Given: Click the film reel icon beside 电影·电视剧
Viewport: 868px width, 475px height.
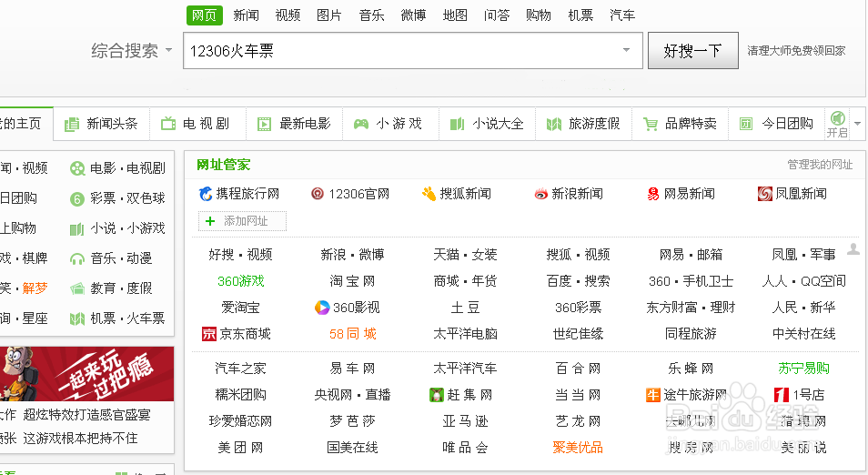Looking at the screenshot, I should click(x=77, y=168).
